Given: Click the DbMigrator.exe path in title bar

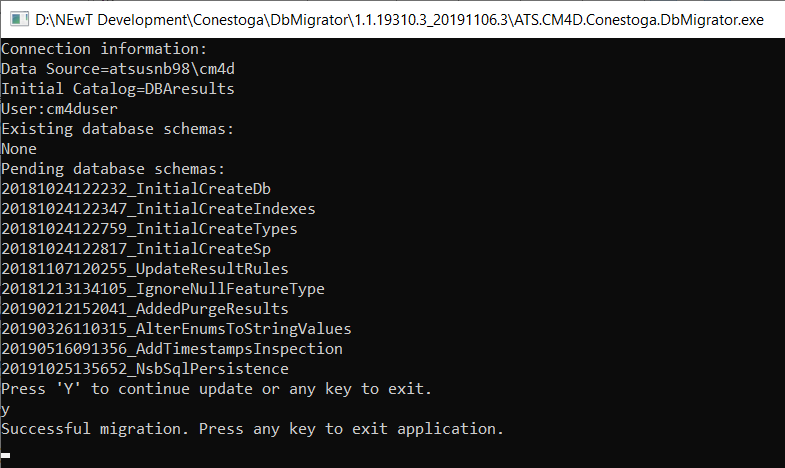Looking at the screenshot, I should click(x=399, y=20).
